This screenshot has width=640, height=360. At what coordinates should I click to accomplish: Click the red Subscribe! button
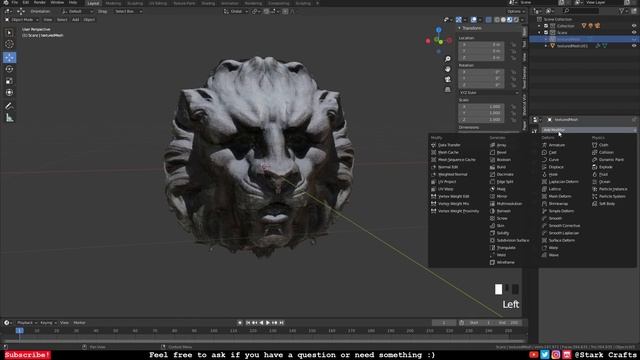27,355
